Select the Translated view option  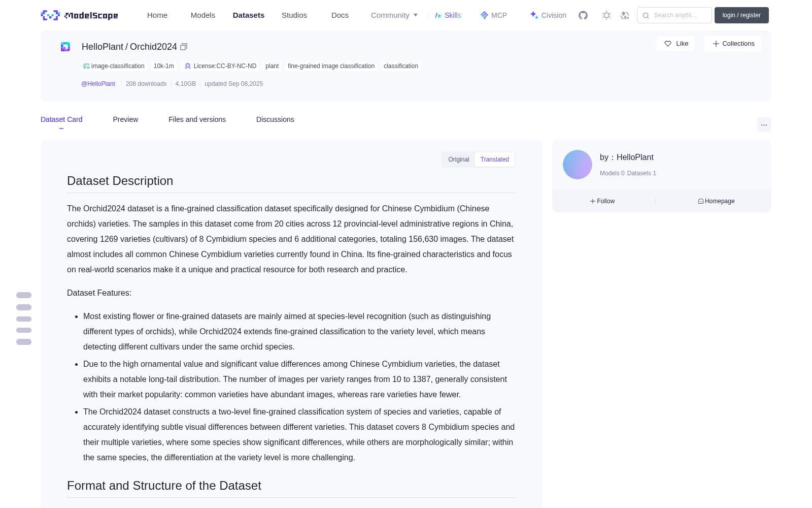coord(495,160)
